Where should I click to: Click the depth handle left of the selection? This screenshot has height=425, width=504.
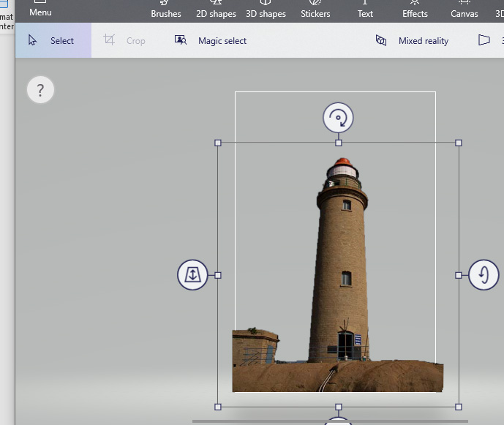tap(192, 275)
